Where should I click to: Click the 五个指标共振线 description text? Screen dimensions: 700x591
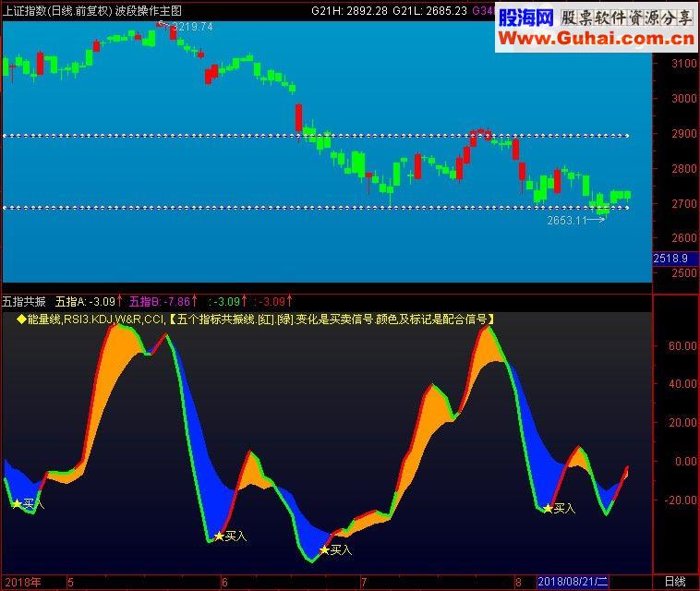click(x=332, y=319)
